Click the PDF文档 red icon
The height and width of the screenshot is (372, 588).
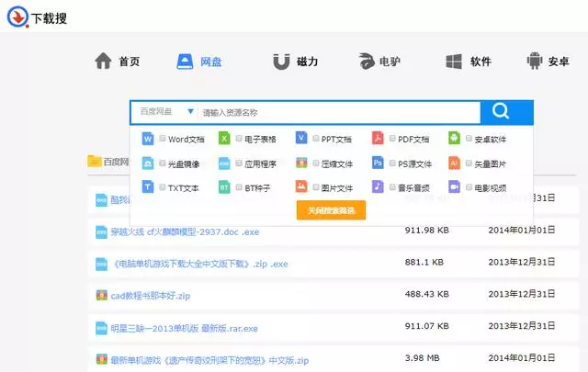(x=378, y=138)
